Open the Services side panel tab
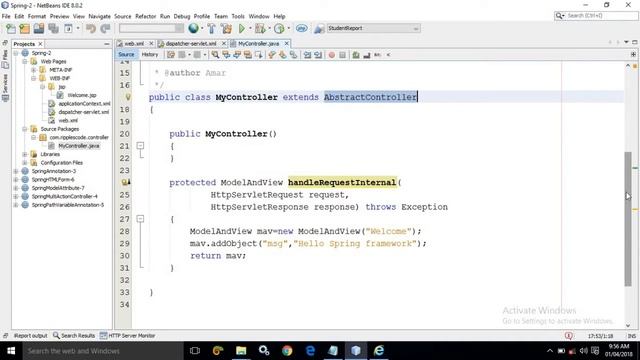 5,87
